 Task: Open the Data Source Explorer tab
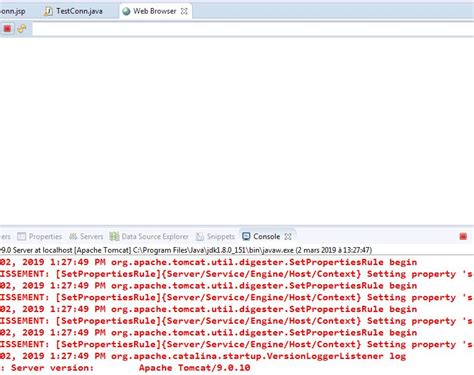(x=149, y=236)
